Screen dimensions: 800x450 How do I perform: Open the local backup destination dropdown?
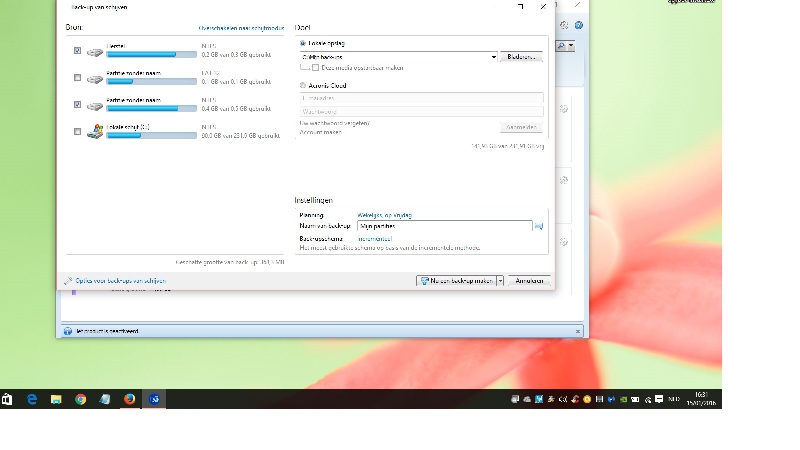(x=493, y=57)
